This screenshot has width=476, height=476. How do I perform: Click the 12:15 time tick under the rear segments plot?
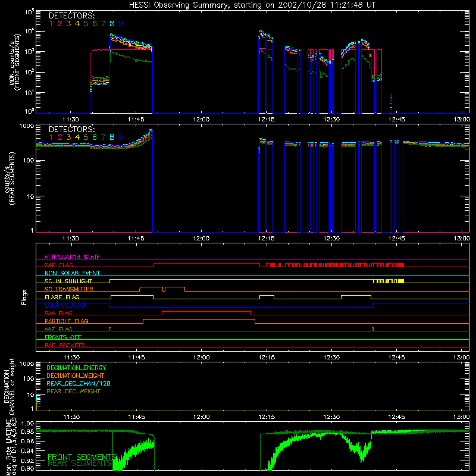267,239
